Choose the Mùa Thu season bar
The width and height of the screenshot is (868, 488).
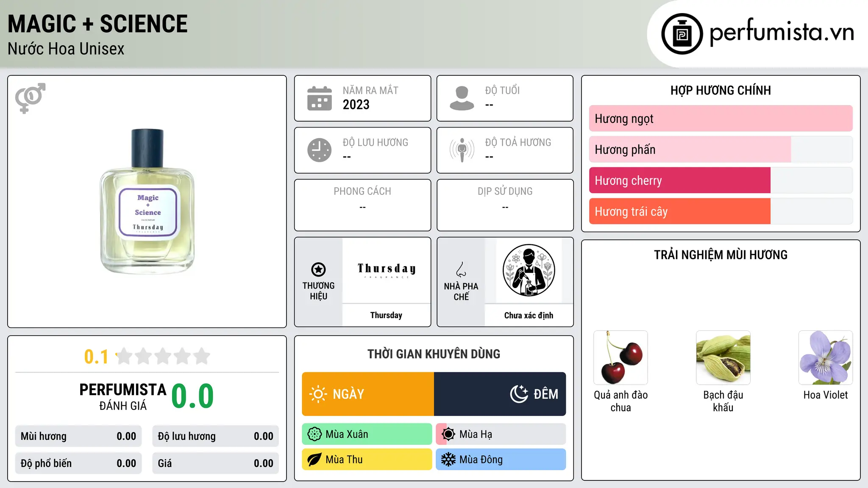pyautogui.click(x=367, y=460)
